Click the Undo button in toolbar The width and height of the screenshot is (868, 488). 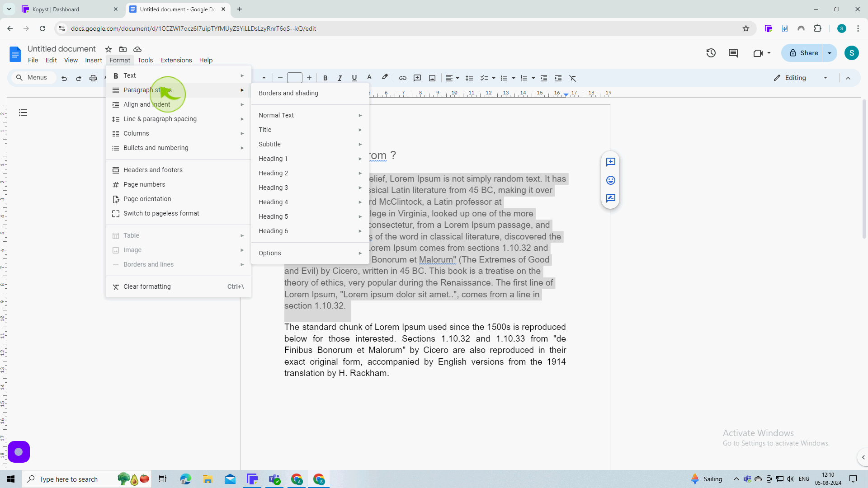pyautogui.click(x=63, y=78)
